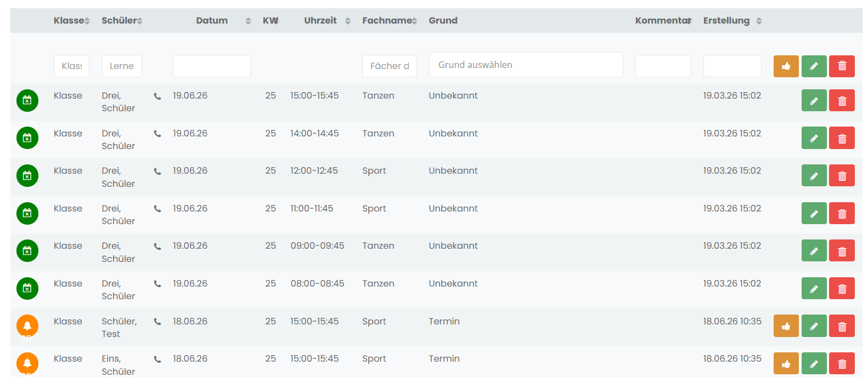Click the Klasse filter input field
The width and height of the screenshot is (868, 377).
point(71,66)
